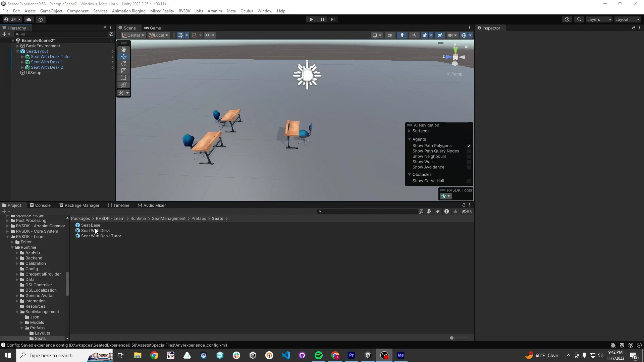This screenshot has height=362, width=644.
Task: Click the Hierarchy search field
Action: (x=61, y=34)
